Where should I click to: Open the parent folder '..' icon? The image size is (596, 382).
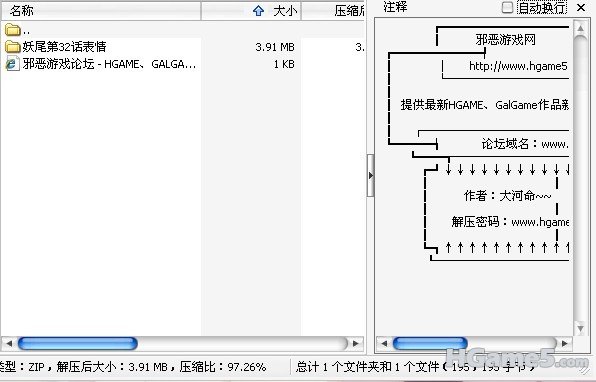click(13, 30)
